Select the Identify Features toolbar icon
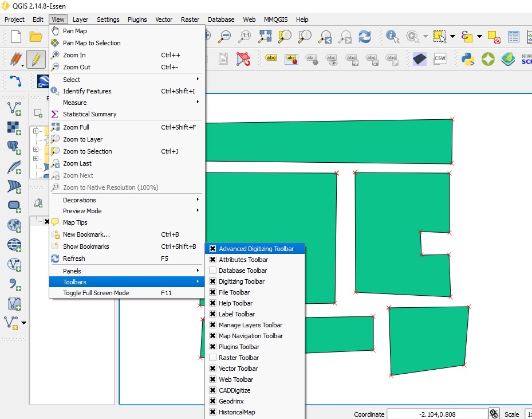The height and width of the screenshot is (419, 532). pos(392,36)
